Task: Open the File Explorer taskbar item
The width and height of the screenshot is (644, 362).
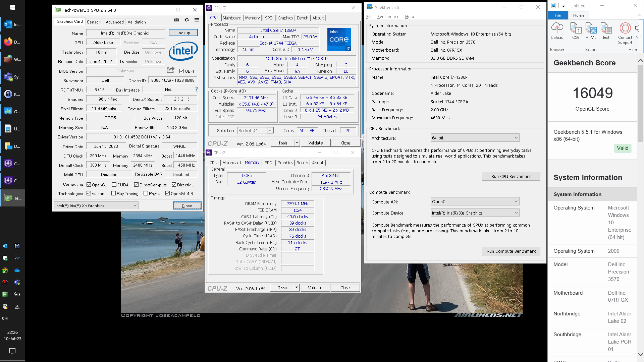Action: tap(12, 146)
